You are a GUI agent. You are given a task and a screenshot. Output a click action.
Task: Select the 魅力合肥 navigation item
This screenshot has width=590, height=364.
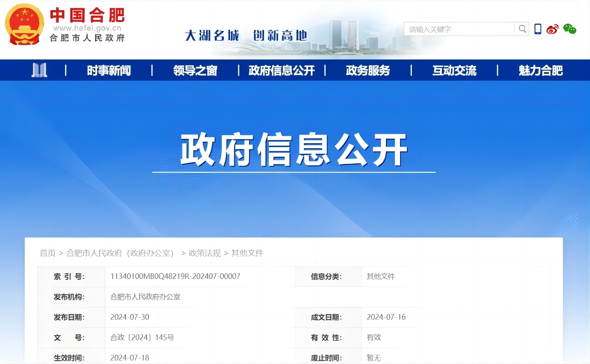[541, 70]
